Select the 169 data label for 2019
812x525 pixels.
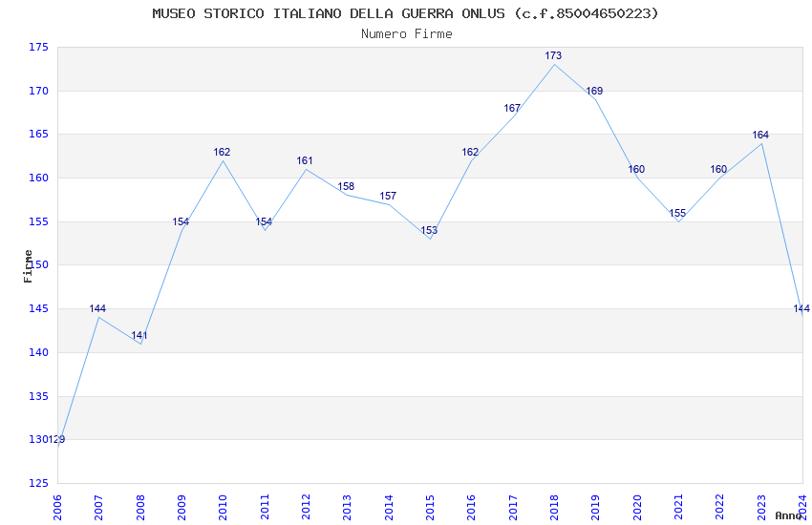click(594, 91)
